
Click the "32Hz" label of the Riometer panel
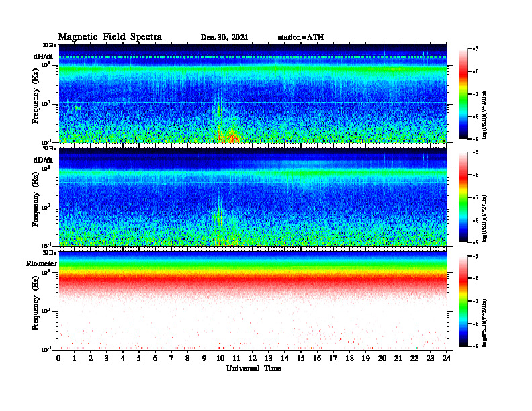coord(50,253)
